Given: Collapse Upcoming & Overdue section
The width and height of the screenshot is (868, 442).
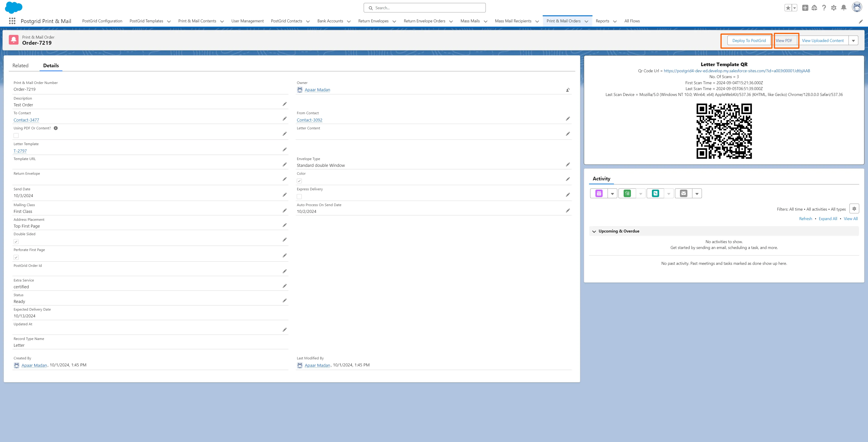Looking at the screenshot, I should point(594,231).
